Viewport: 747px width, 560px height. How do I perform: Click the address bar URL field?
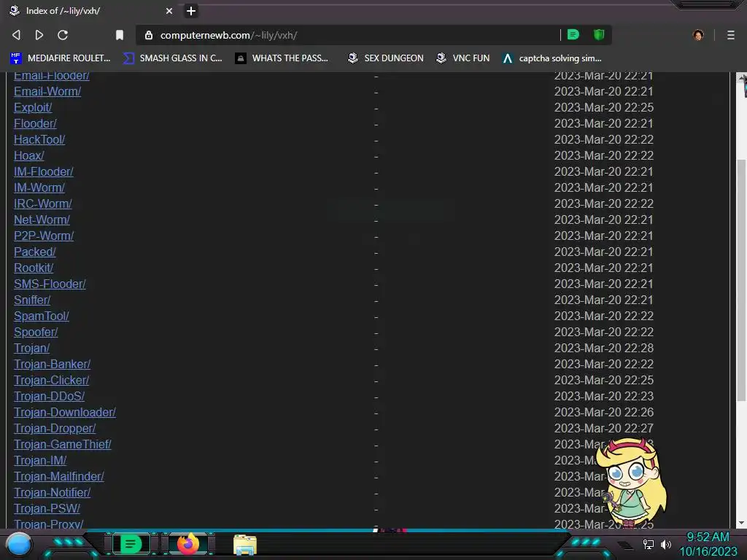pyautogui.click(x=348, y=35)
